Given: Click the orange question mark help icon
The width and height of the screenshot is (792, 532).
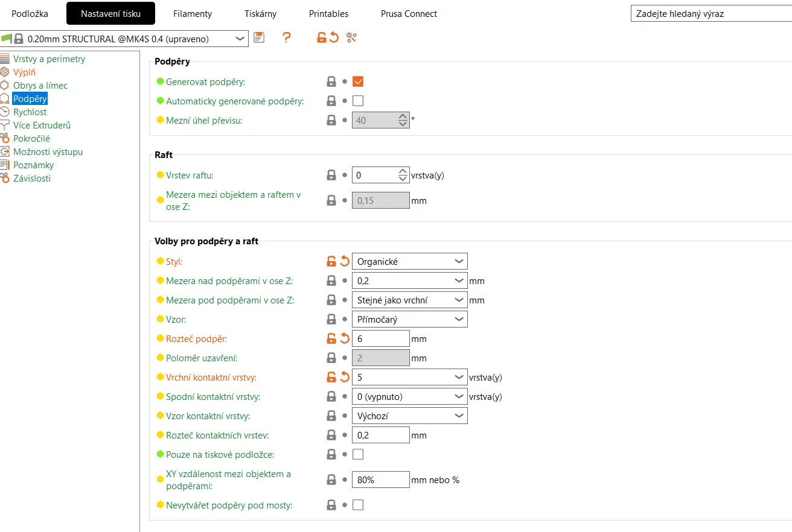Looking at the screenshot, I should click(x=287, y=38).
